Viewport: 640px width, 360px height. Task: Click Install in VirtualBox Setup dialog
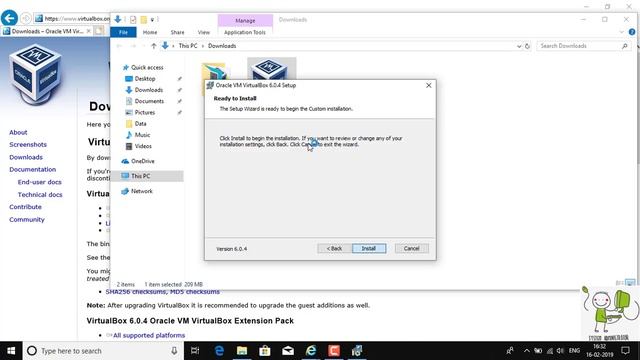[369, 248]
